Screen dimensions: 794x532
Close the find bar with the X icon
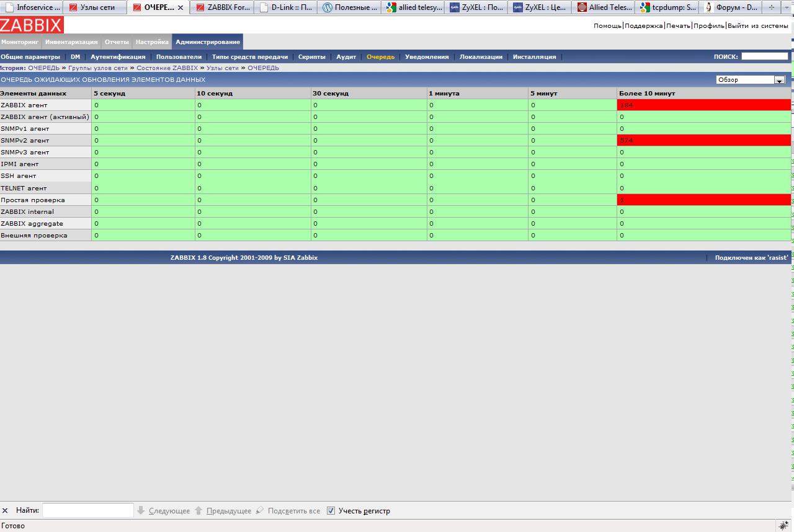[6, 511]
